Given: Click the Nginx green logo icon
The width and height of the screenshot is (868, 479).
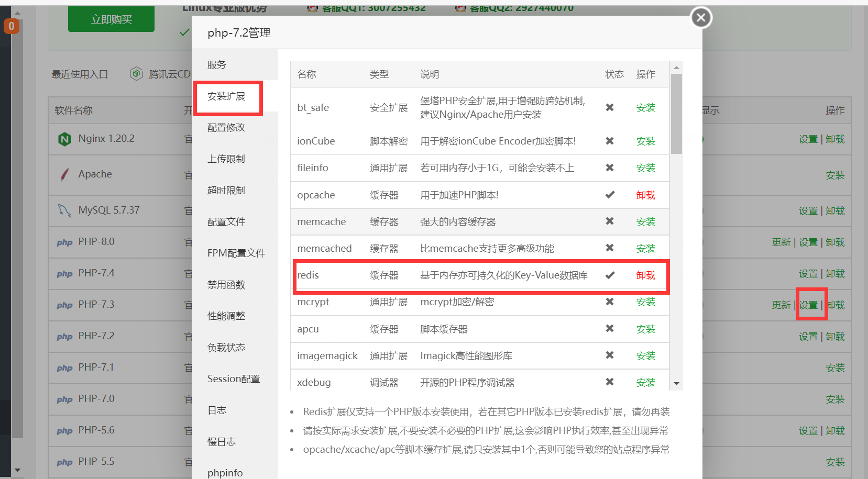Looking at the screenshot, I should point(64,139).
